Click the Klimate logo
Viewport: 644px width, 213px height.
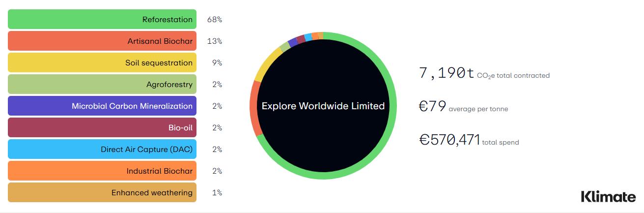click(x=608, y=196)
